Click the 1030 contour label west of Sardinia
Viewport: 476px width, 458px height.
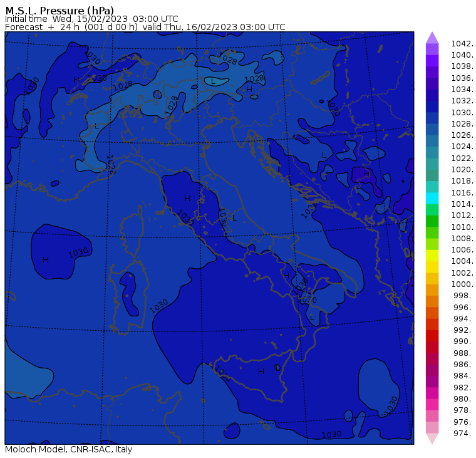[x=78, y=252]
